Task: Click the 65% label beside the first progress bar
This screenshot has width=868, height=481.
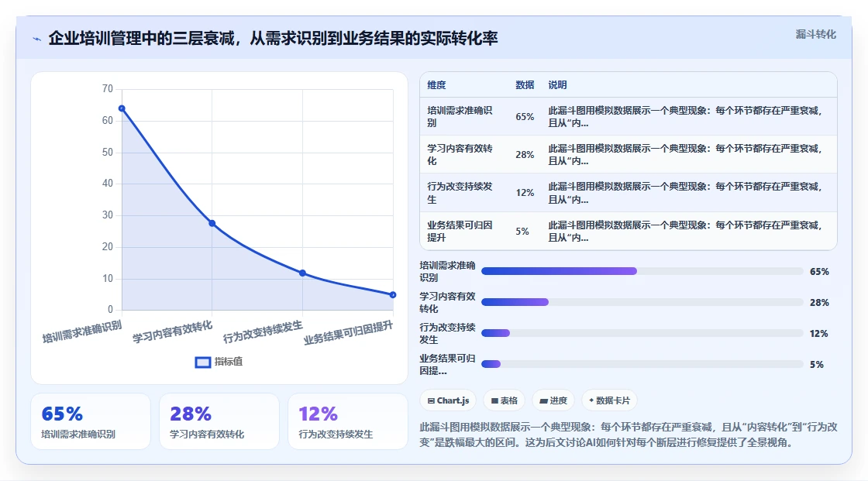Action: click(x=819, y=272)
